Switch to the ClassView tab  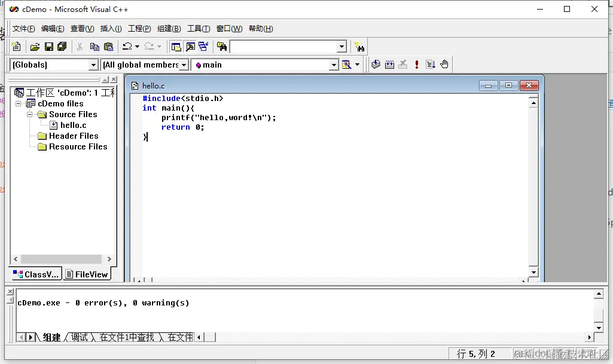[x=35, y=274]
